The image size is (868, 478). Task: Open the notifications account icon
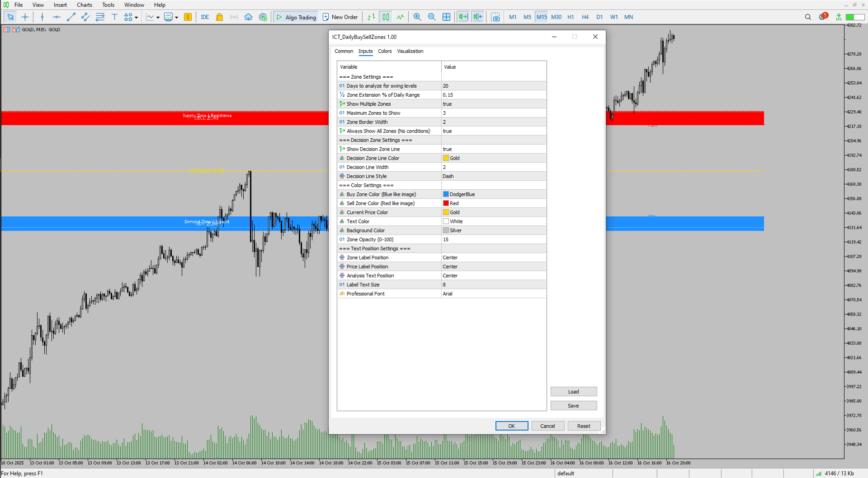point(823,17)
